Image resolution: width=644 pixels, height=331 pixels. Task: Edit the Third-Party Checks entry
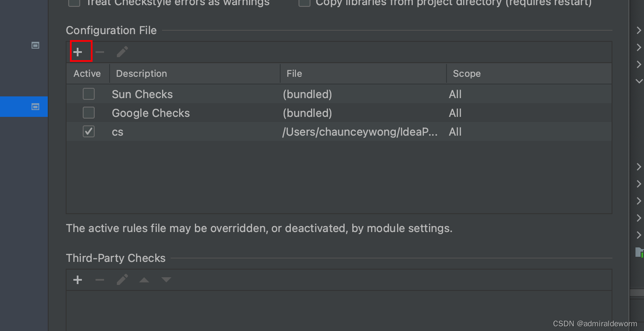tap(122, 280)
